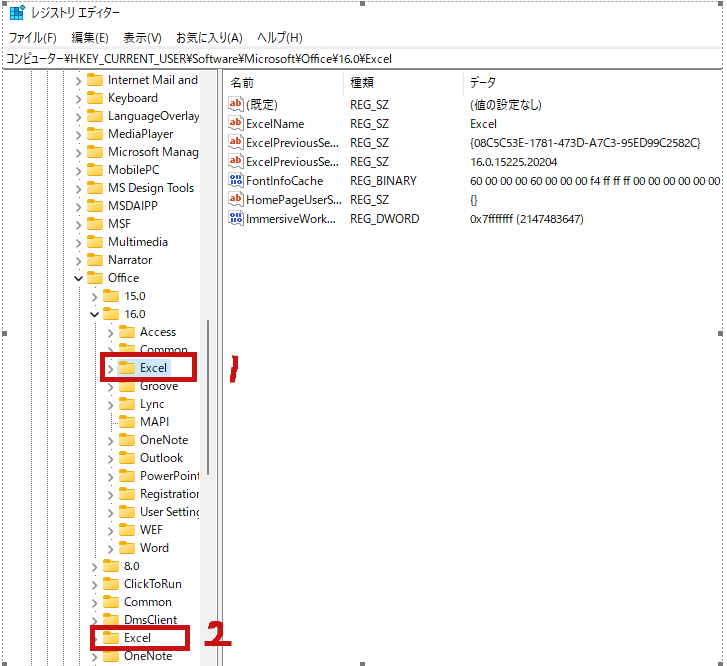Click the ExcelName string value icon

pyautogui.click(x=236, y=123)
